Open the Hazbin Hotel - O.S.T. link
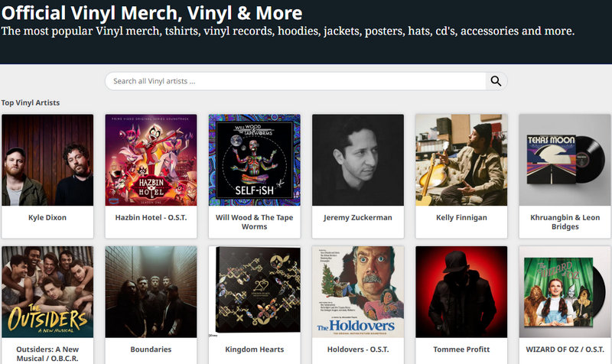Image resolution: width=612 pixels, height=364 pixels. tap(151, 218)
